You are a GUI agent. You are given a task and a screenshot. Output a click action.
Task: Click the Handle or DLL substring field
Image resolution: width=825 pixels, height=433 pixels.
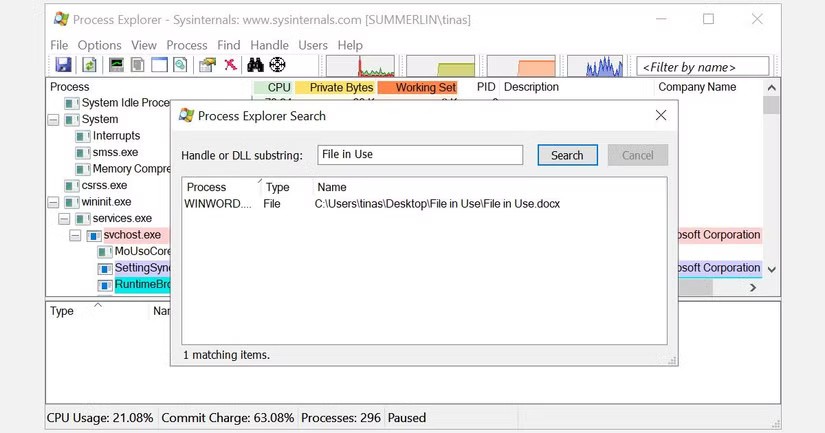420,155
